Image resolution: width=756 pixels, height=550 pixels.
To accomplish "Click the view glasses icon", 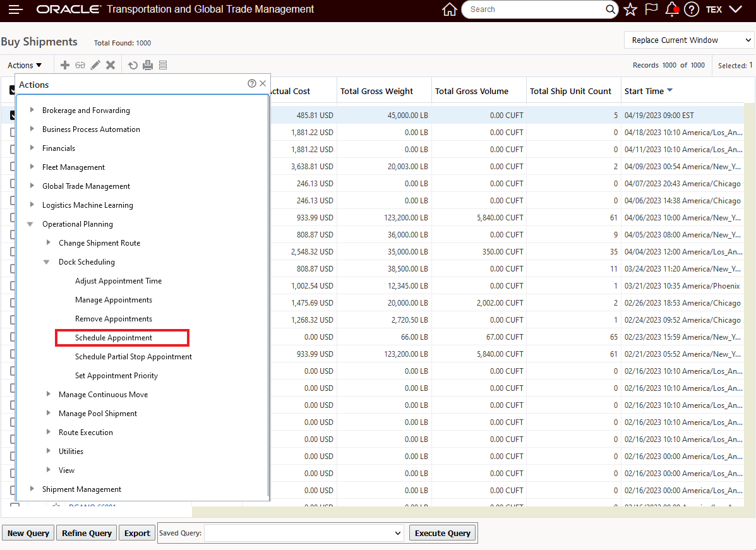I will point(80,65).
